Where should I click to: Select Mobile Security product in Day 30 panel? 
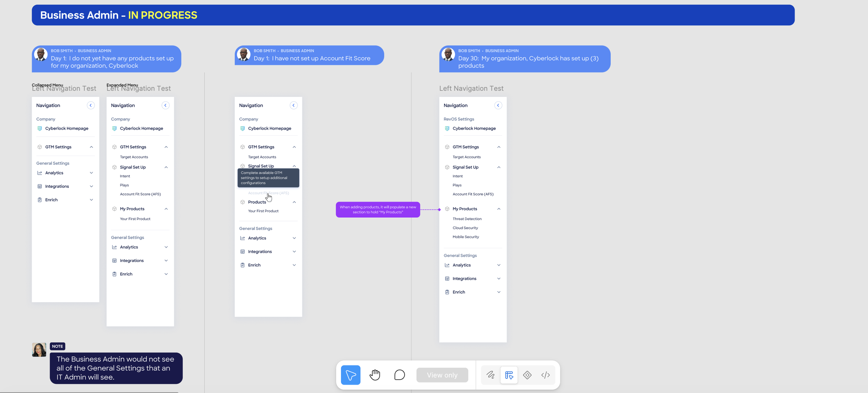tap(466, 237)
